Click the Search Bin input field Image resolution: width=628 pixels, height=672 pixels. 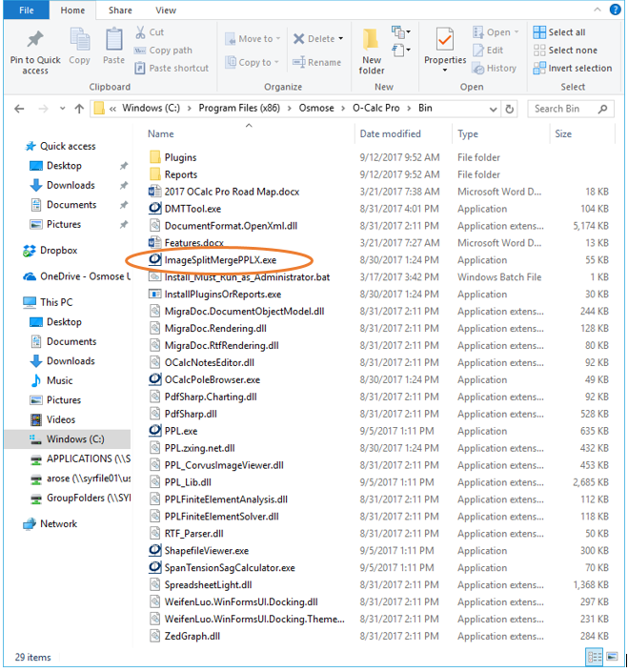pos(571,109)
